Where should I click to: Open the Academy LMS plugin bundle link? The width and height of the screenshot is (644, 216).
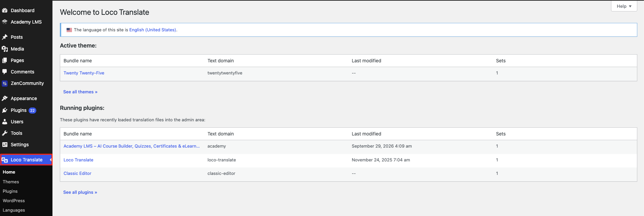(131, 146)
